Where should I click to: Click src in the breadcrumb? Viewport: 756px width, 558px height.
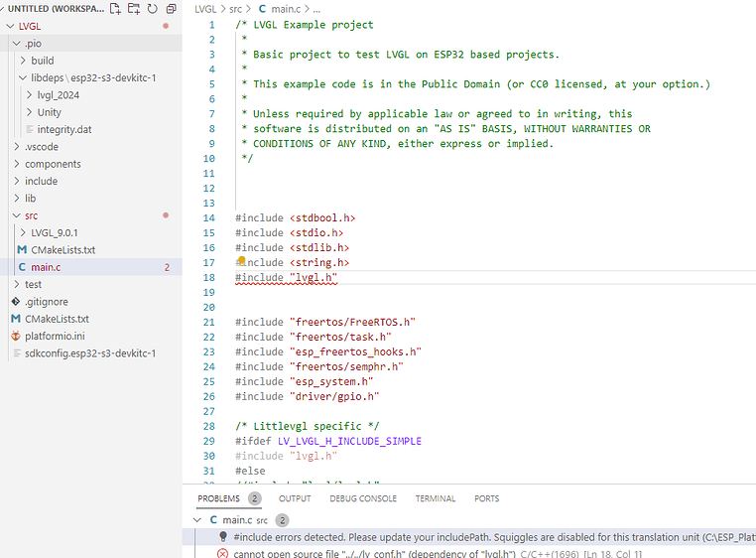pyautogui.click(x=235, y=9)
